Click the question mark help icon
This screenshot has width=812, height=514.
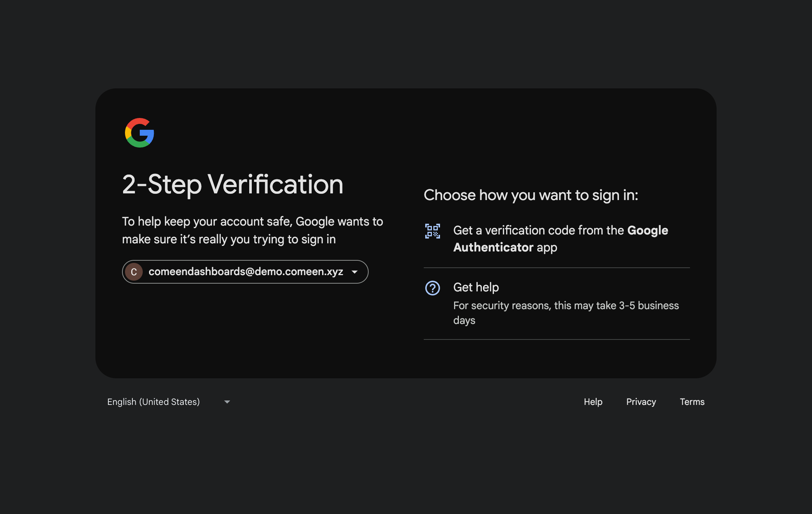432,288
